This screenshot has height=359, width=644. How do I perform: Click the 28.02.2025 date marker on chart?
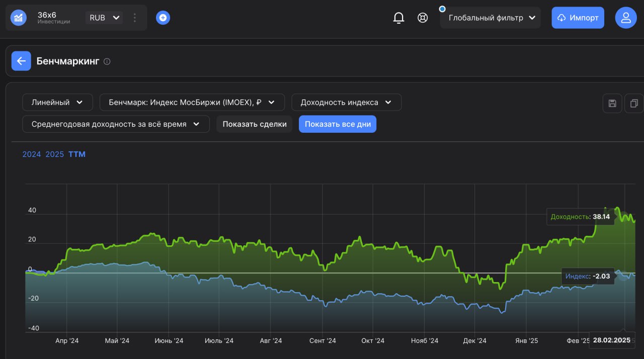point(611,340)
